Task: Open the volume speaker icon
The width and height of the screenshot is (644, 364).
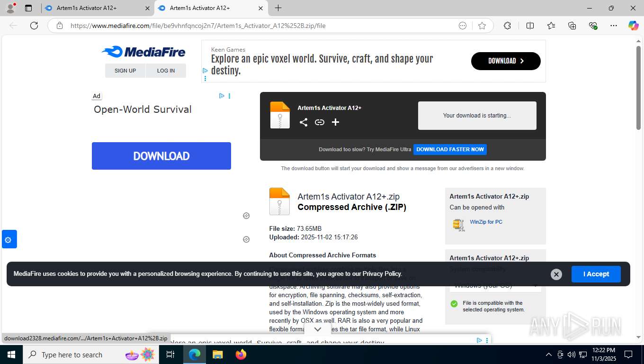Action: click(571, 355)
